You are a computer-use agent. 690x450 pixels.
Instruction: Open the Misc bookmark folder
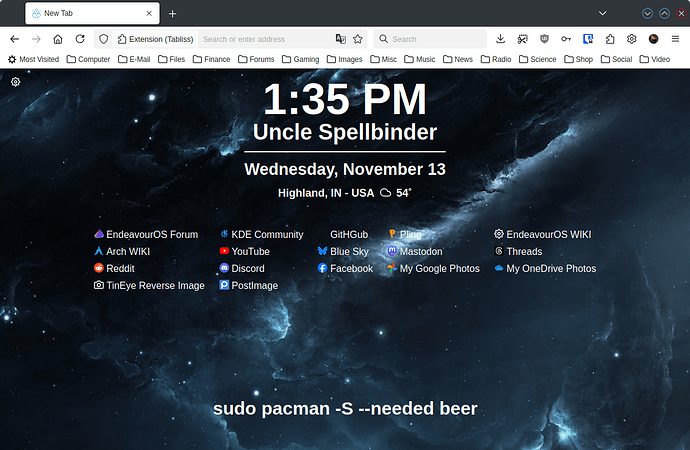[x=383, y=59]
